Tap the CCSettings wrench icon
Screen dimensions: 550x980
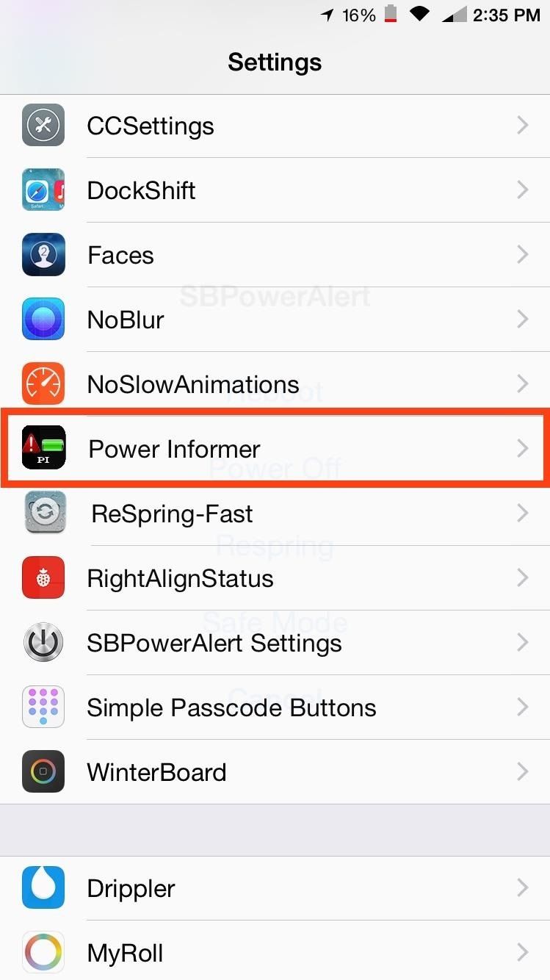point(43,126)
